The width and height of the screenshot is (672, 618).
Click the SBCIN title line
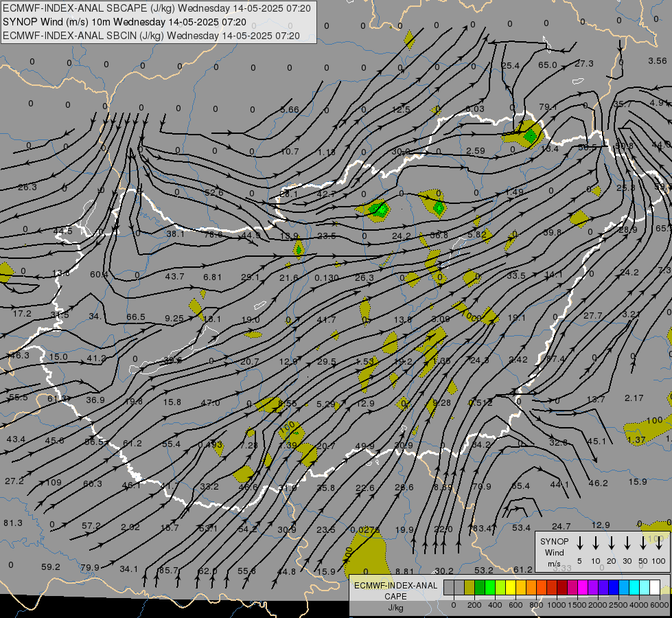coord(151,36)
